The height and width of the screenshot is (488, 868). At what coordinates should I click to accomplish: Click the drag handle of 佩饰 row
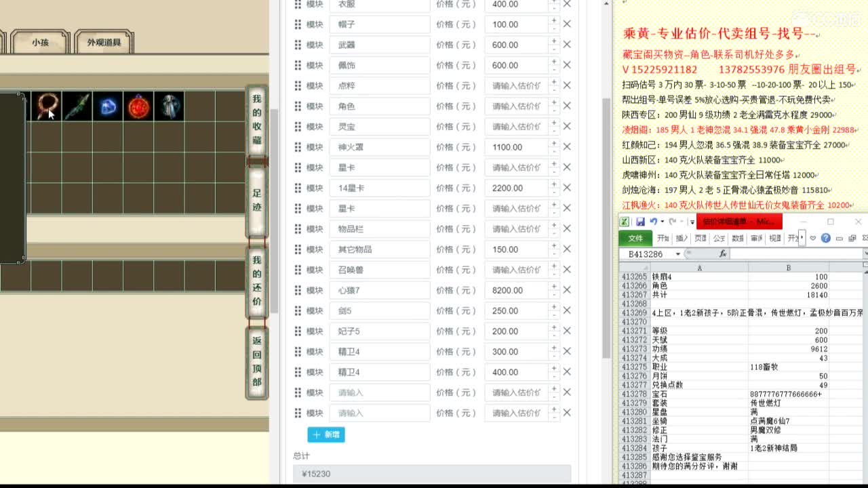click(298, 65)
